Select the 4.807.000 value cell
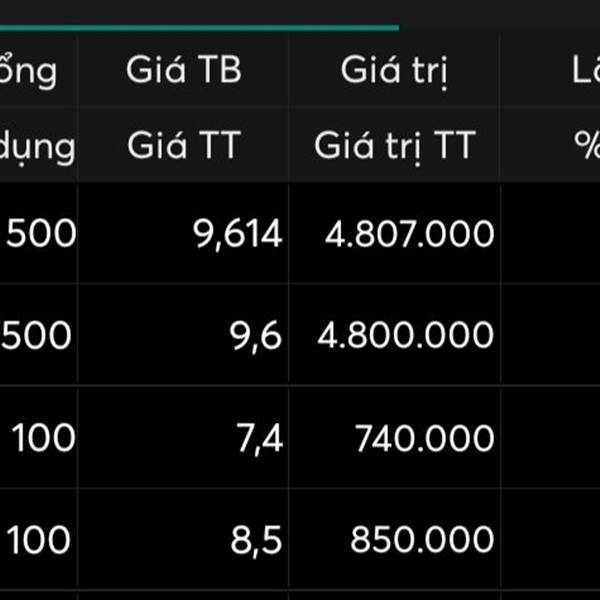 coord(410,234)
